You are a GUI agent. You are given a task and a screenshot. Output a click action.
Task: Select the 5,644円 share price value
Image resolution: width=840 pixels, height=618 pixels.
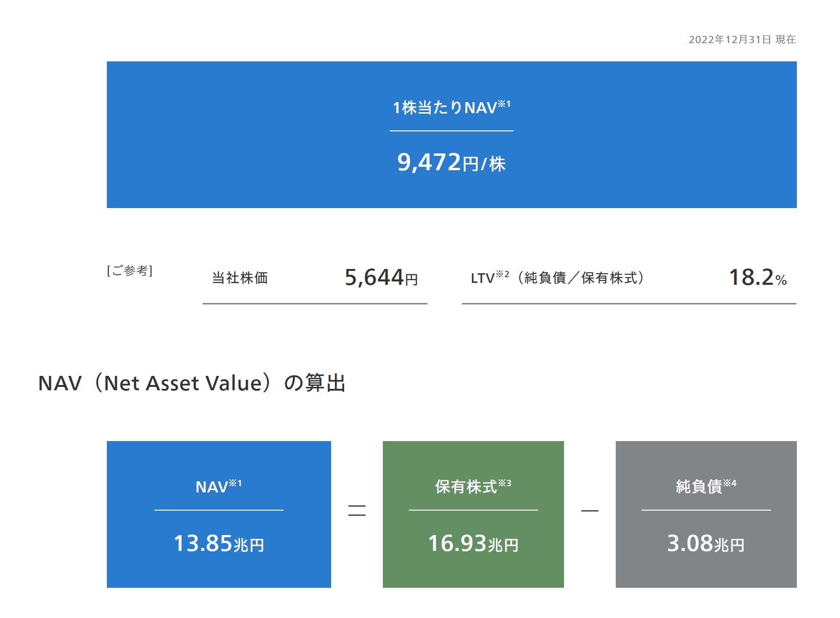pyautogui.click(x=381, y=278)
